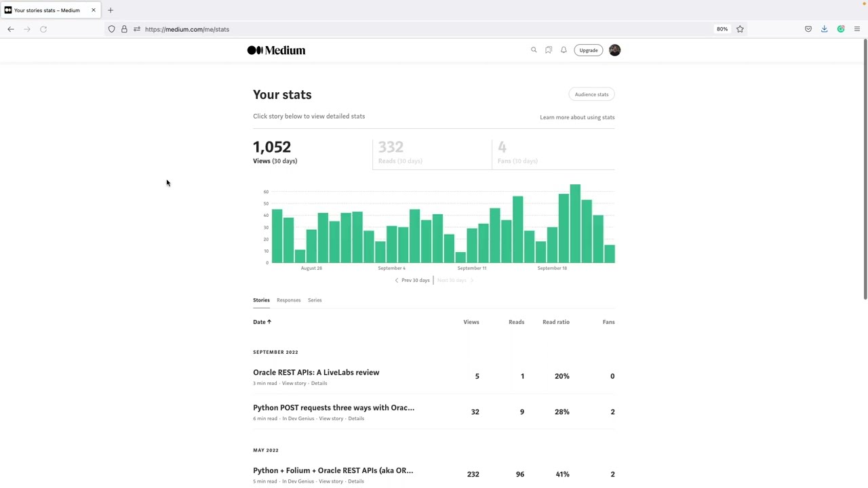
Task: Switch to the Stories tab
Action: click(261, 300)
